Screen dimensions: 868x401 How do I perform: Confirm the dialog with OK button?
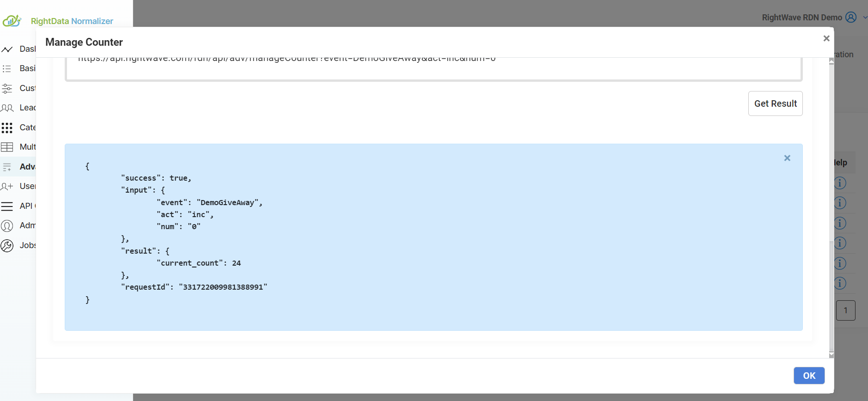(x=809, y=376)
